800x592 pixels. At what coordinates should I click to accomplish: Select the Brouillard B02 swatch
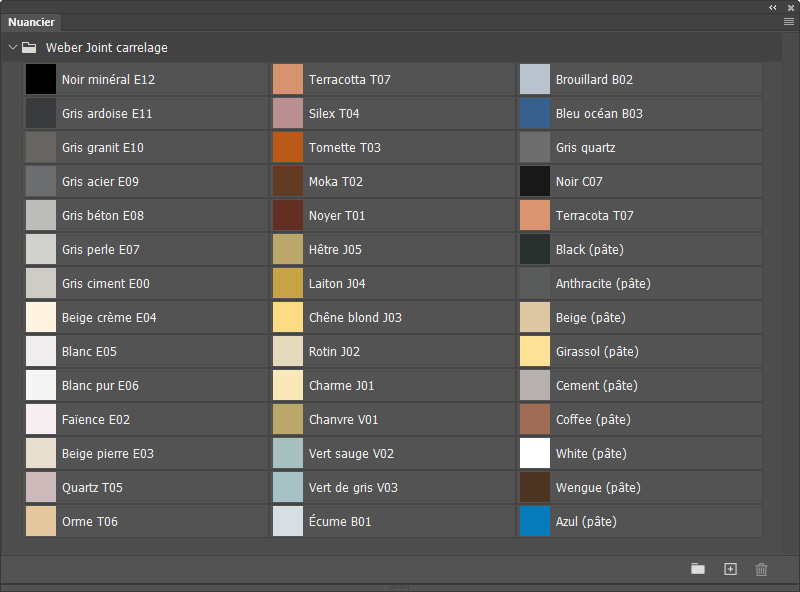(x=535, y=79)
